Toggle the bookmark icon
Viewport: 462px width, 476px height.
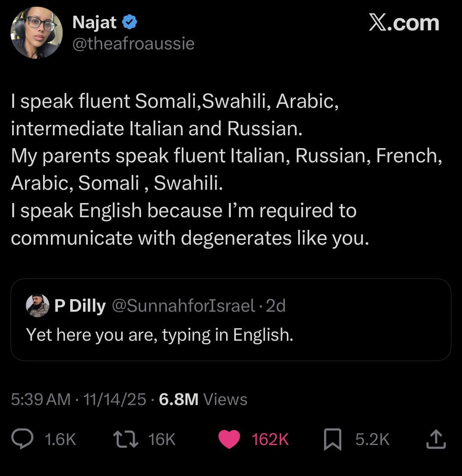pyautogui.click(x=332, y=439)
